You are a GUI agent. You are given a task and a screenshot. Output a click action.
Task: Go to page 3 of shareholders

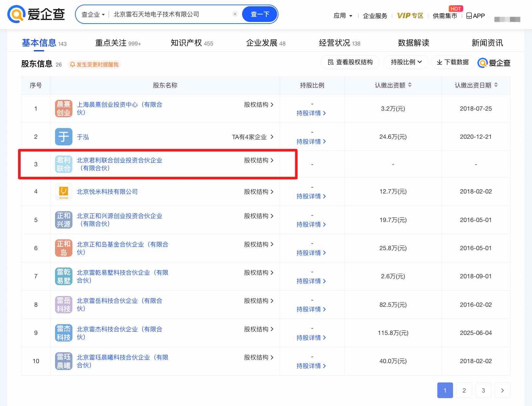tap(483, 390)
